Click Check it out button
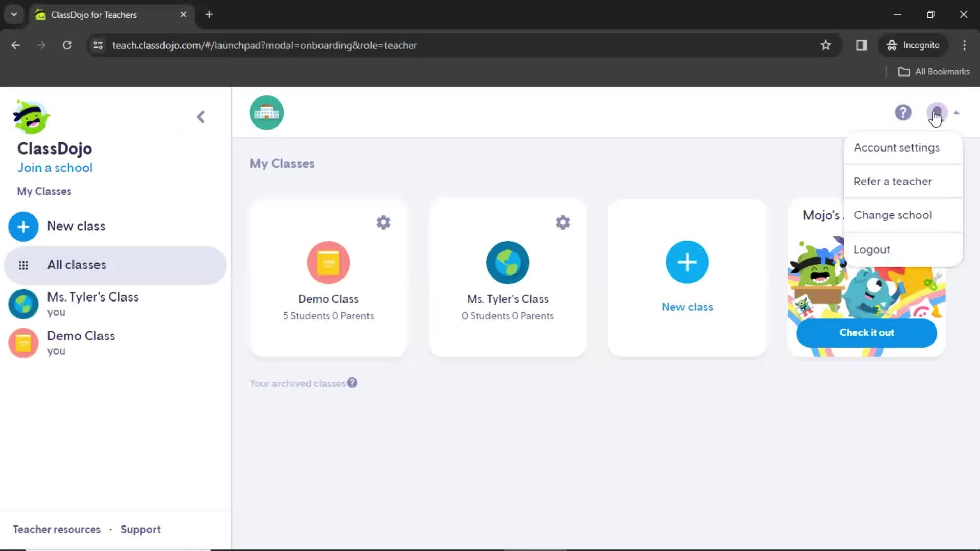Image resolution: width=980 pixels, height=551 pixels. (866, 332)
